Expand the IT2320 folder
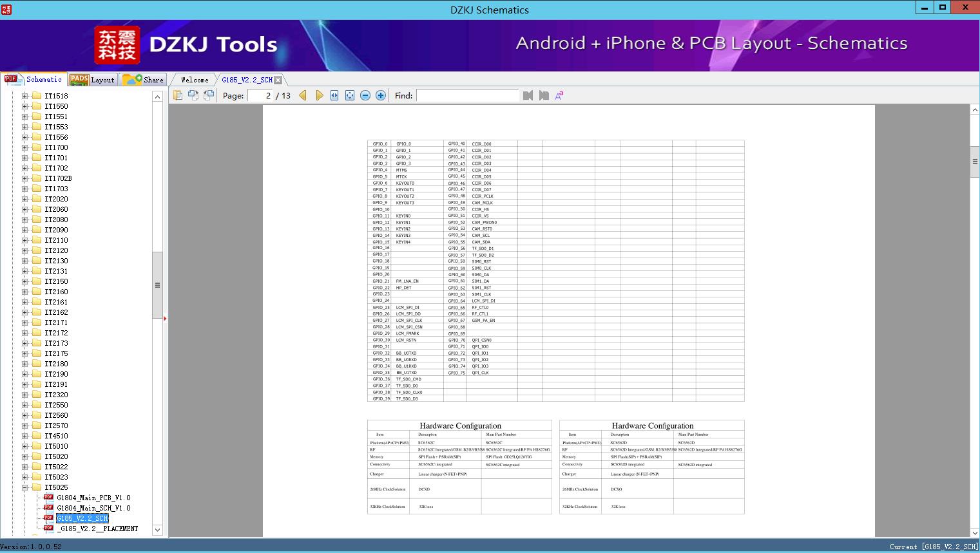Image resolution: width=980 pixels, height=553 pixels. tap(24, 395)
